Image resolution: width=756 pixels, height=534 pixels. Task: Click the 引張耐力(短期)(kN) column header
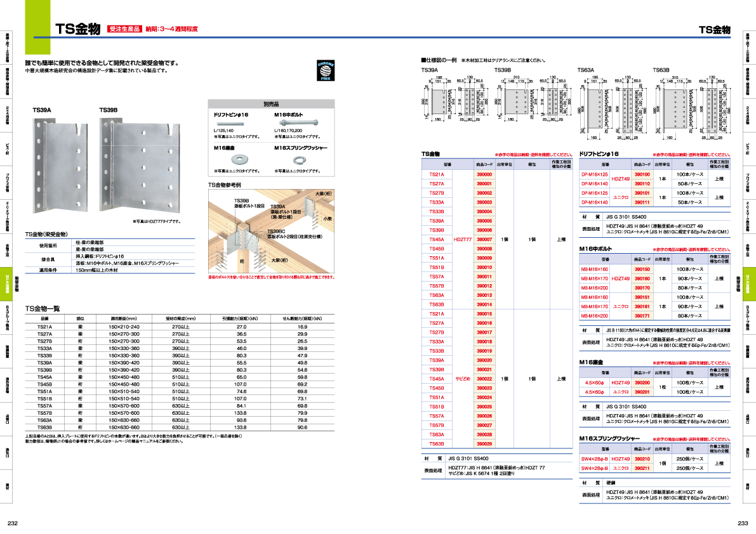(240, 318)
